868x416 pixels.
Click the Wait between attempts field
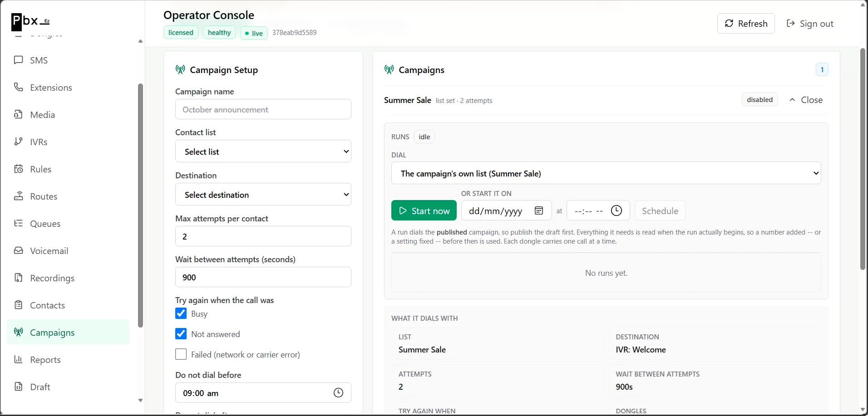point(263,277)
